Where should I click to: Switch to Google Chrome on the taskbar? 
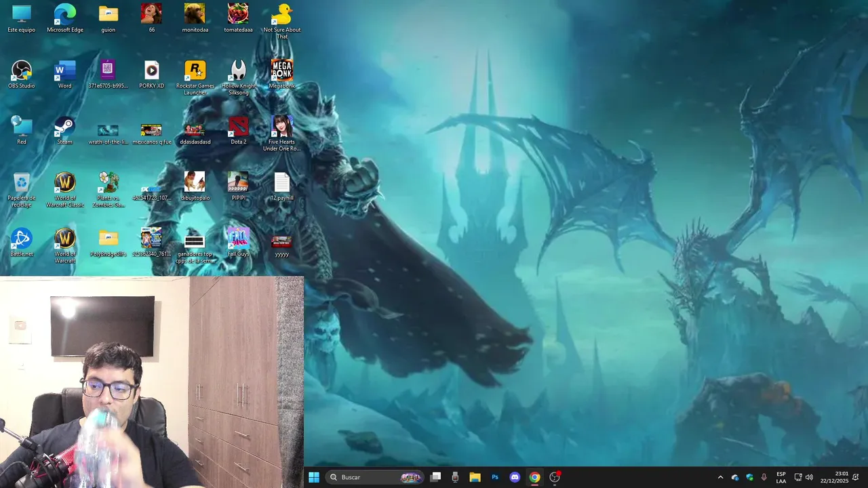534,477
